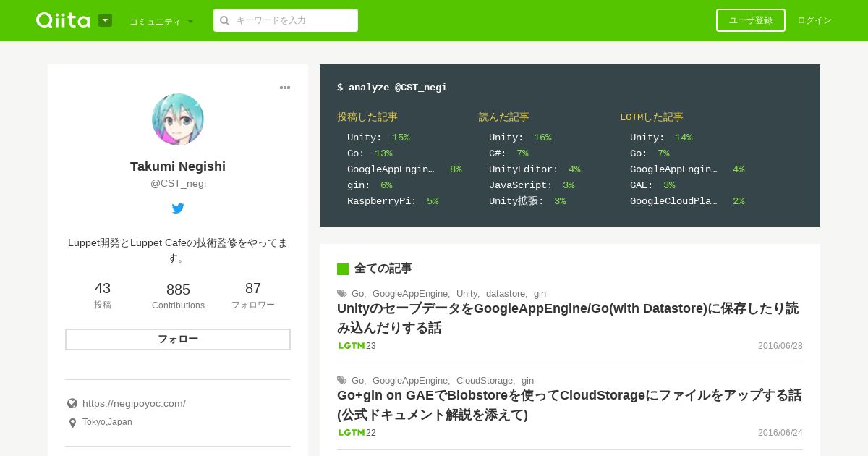Click LGTM 23 badge
The width and height of the screenshot is (868, 456).
[x=357, y=346]
